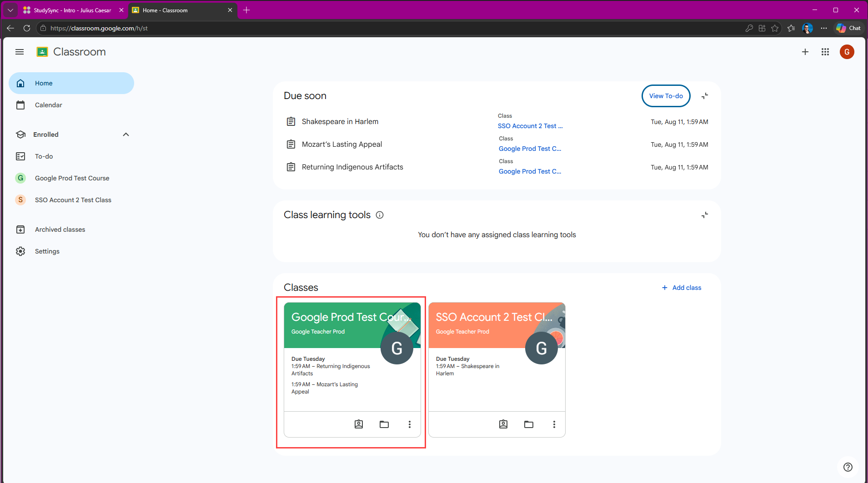
Task: Open Drive folder for SSO Account 2 Test Class
Action: point(529,424)
